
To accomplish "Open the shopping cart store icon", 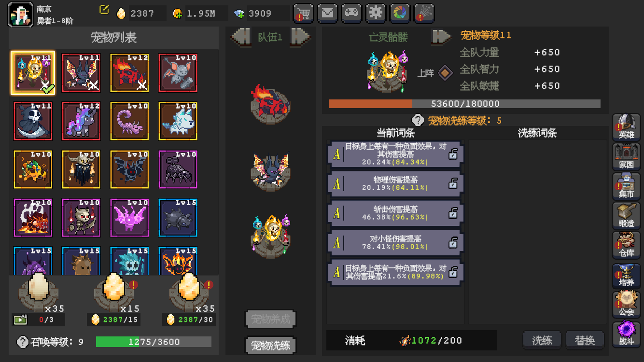I will tap(304, 14).
